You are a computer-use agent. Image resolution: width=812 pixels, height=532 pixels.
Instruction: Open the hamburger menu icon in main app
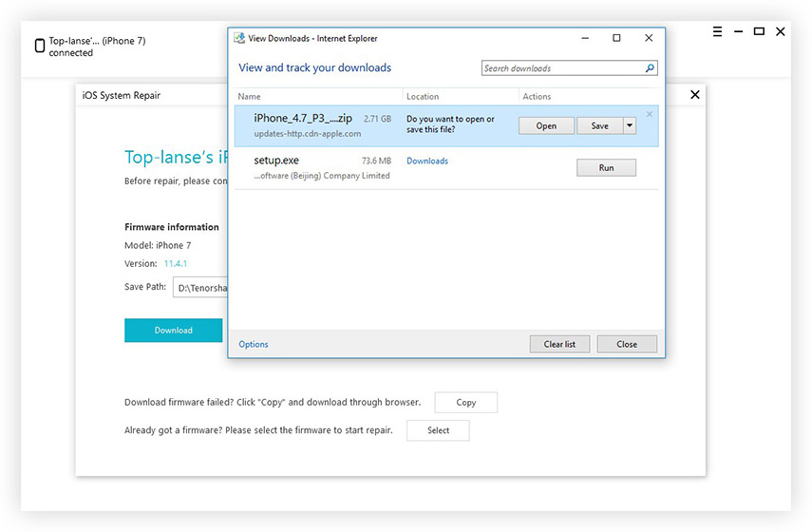pos(717,31)
